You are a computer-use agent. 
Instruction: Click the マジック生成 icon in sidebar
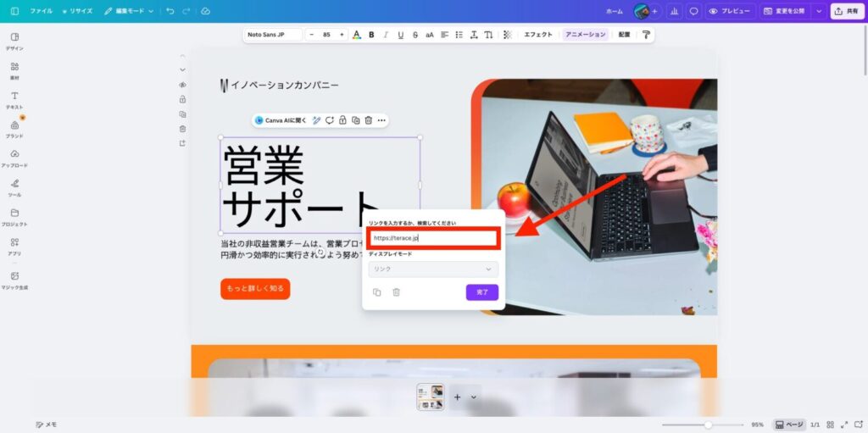click(14, 278)
